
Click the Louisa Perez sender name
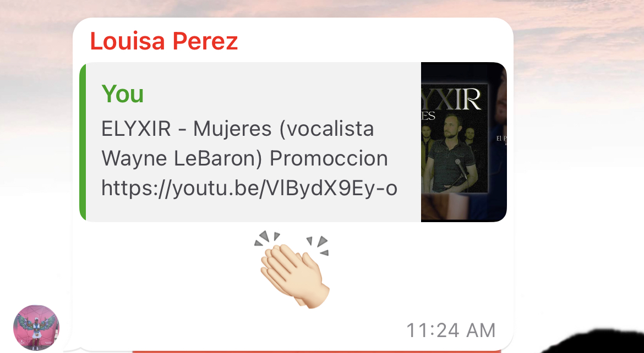click(x=164, y=41)
